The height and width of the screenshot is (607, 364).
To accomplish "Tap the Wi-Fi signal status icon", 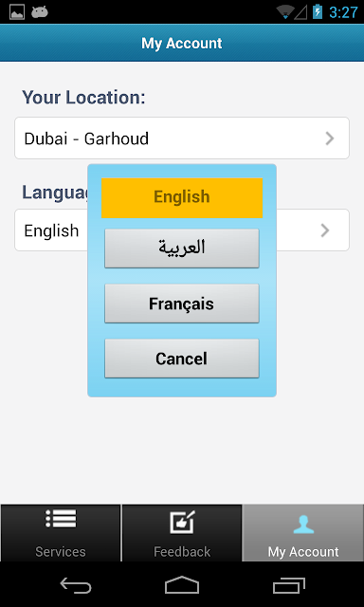I will pos(284,12).
